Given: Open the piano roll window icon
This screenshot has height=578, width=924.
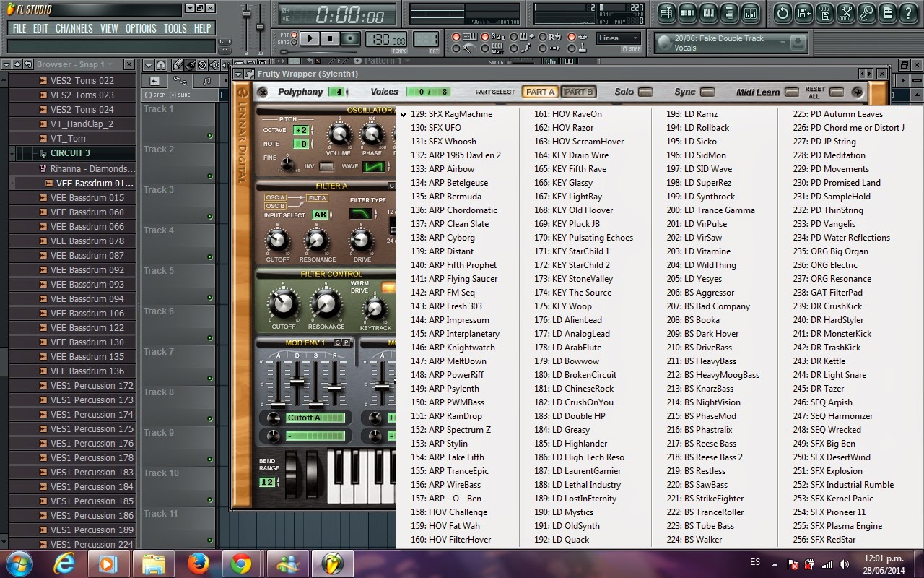Looking at the screenshot, I should coord(709,13).
